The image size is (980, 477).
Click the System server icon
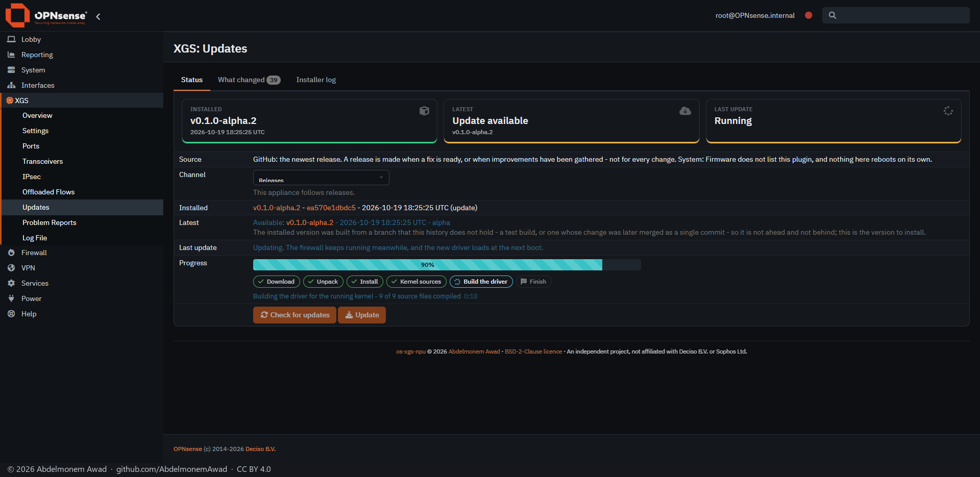[x=11, y=70]
